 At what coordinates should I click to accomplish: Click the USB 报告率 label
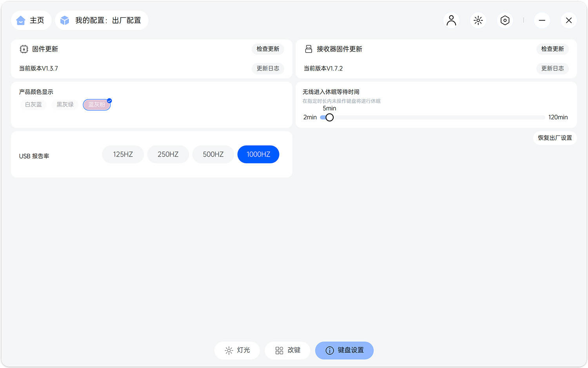[34, 156]
